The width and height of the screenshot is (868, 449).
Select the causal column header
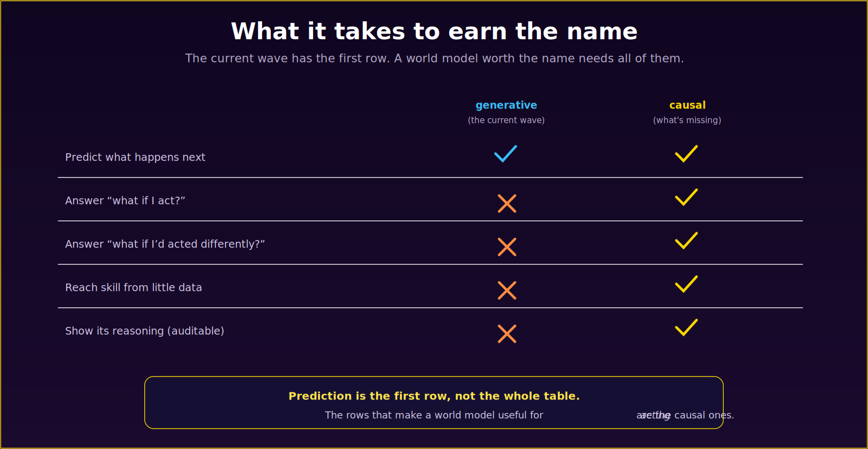pos(687,105)
